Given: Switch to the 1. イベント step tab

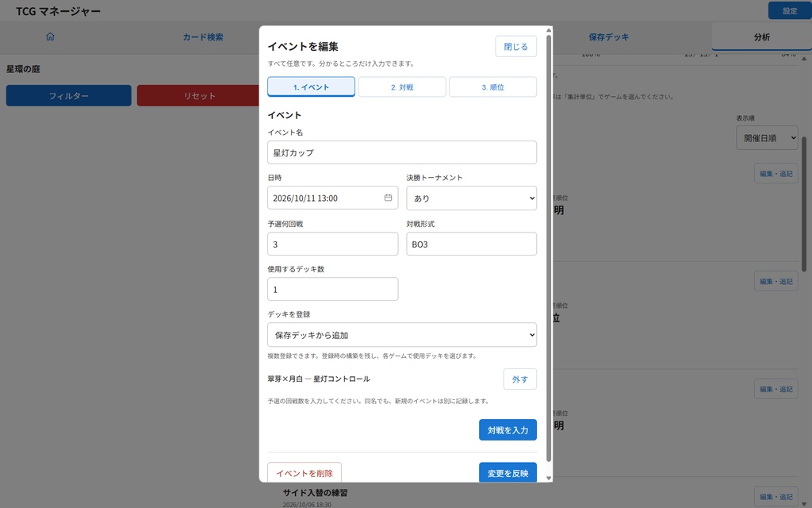Looking at the screenshot, I should click(x=311, y=87).
